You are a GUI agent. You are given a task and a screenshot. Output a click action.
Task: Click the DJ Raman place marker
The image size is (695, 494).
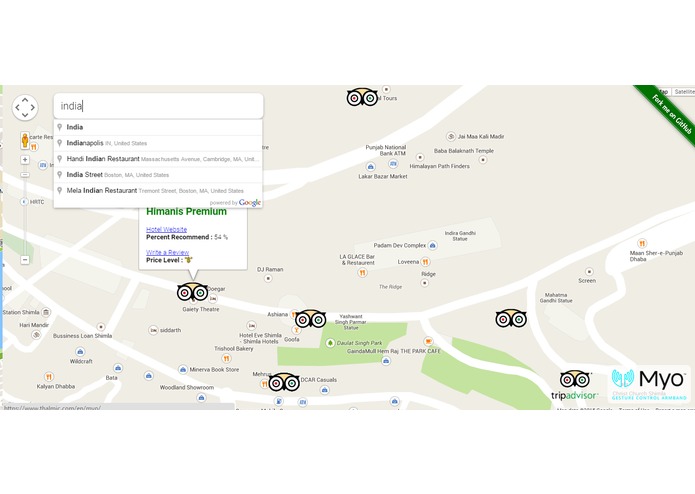[x=268, y=278]
